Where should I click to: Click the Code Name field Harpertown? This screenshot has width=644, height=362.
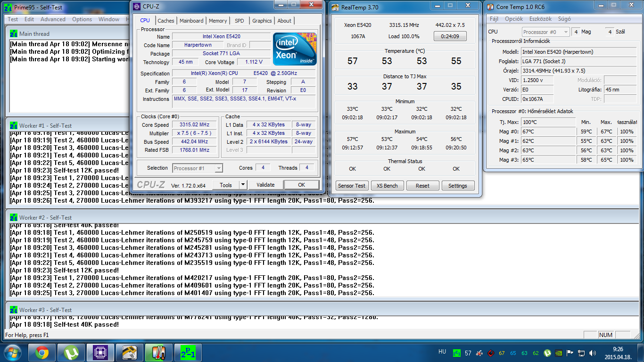click(198, 45)
